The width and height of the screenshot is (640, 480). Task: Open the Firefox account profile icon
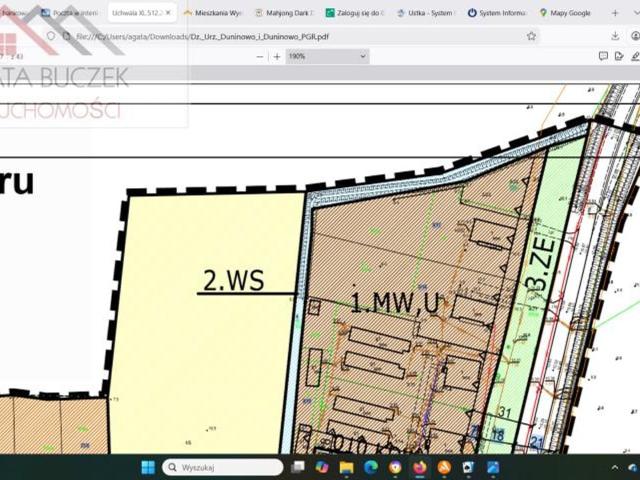click(635, 36)
